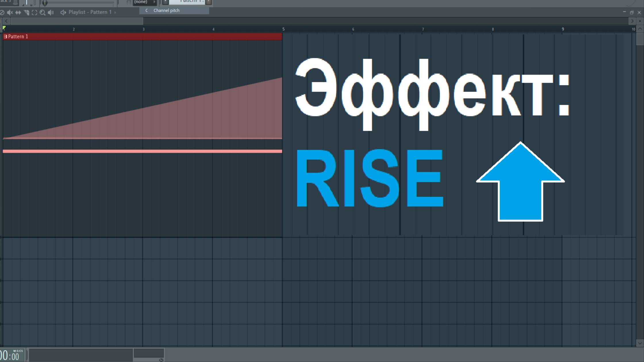Restore the Playlist window size
The height and width of the screenshot is (362, 644).
632,12
